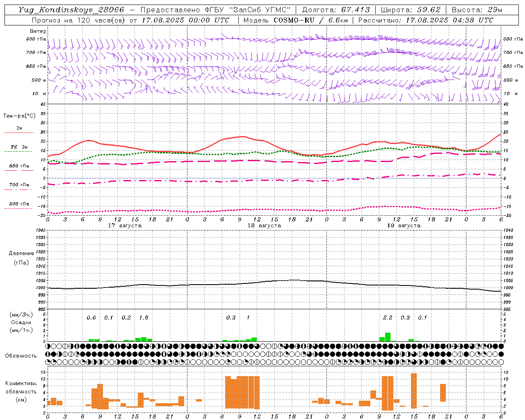The width and height of the screenshot is (525, 420).
Task: Click the tallest orange convective cloud bar on 19 августа
Action: [x=414, y=391]
